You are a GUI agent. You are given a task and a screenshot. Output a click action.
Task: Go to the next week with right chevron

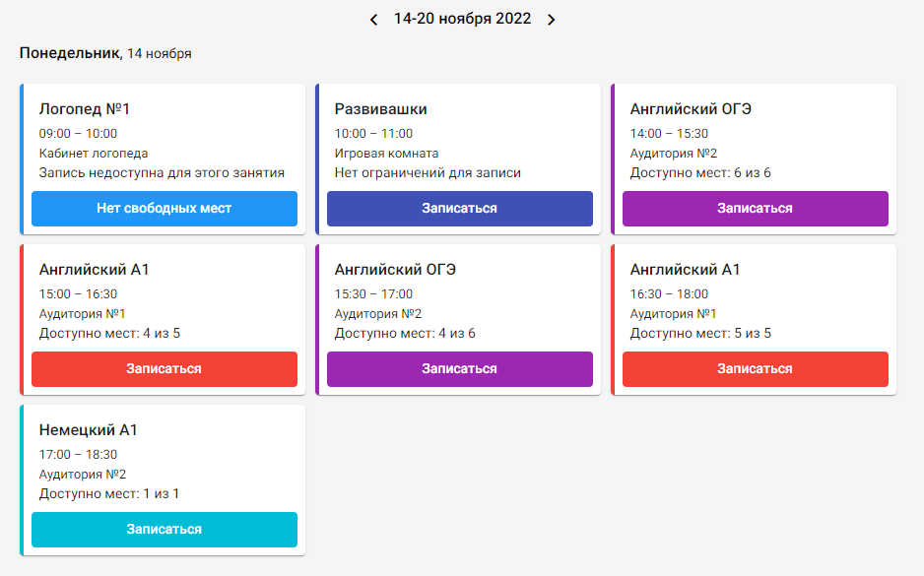click(x=552, y=20)
